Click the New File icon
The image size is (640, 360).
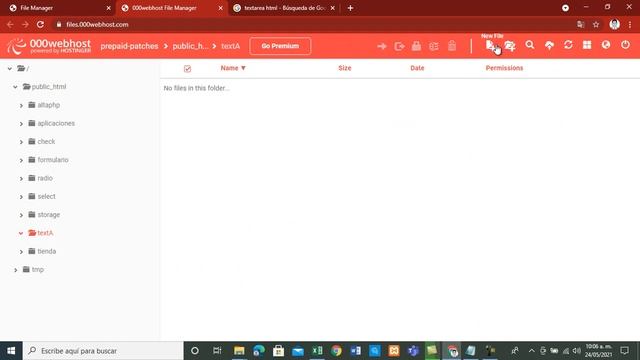click(x=490, y=45)
